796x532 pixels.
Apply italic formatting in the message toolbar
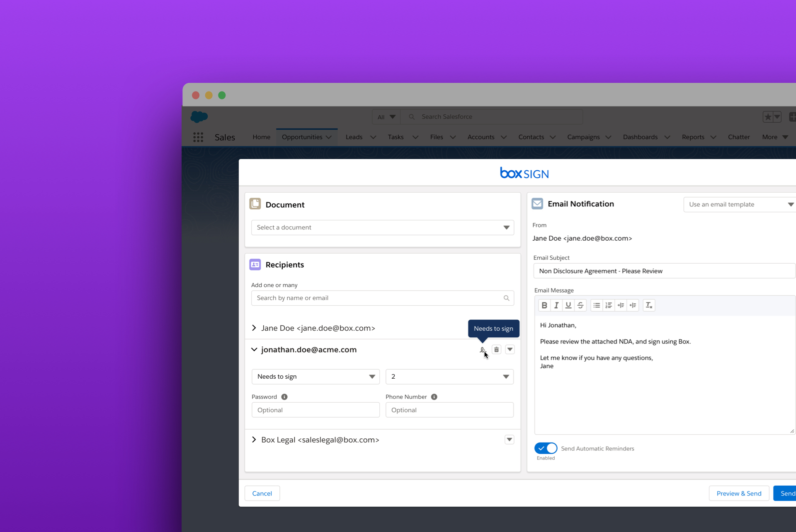coord(556,305)
